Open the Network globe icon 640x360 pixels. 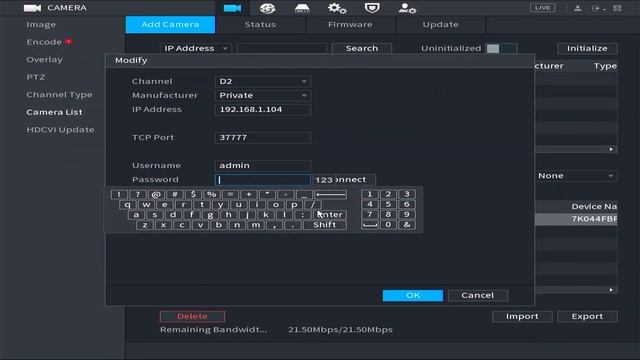pyautogui.click(x=267, y=8)
